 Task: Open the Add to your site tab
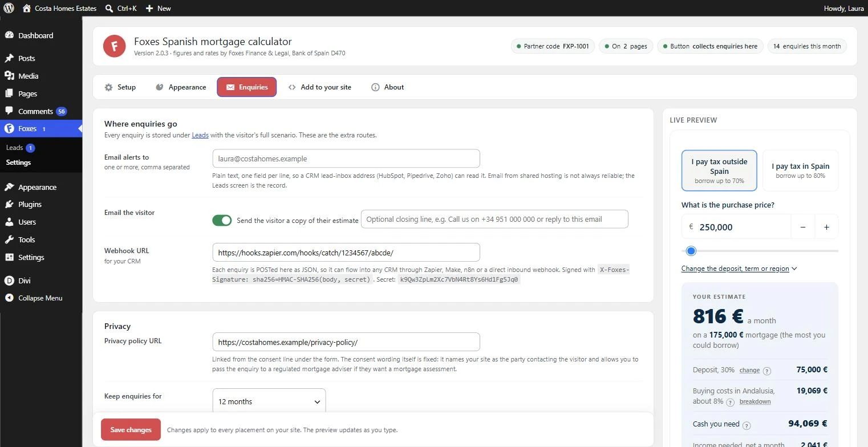[x=319, y=87]
